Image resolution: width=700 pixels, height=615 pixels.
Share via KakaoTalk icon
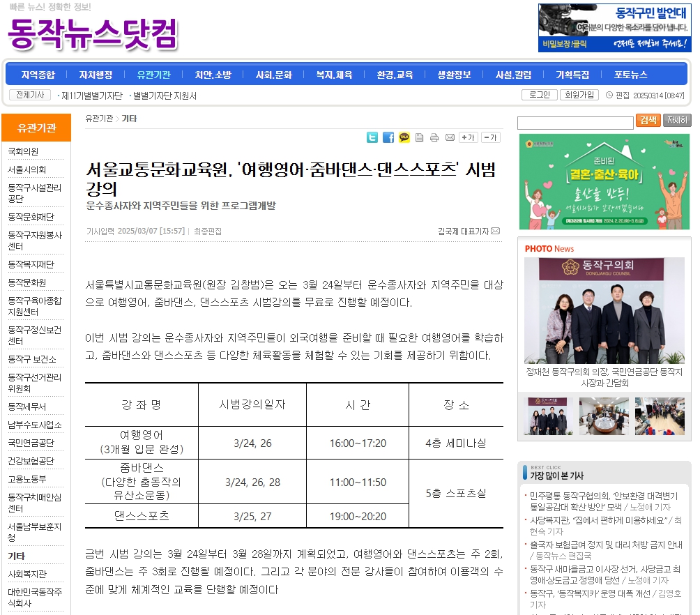click(x=404, y=137)
